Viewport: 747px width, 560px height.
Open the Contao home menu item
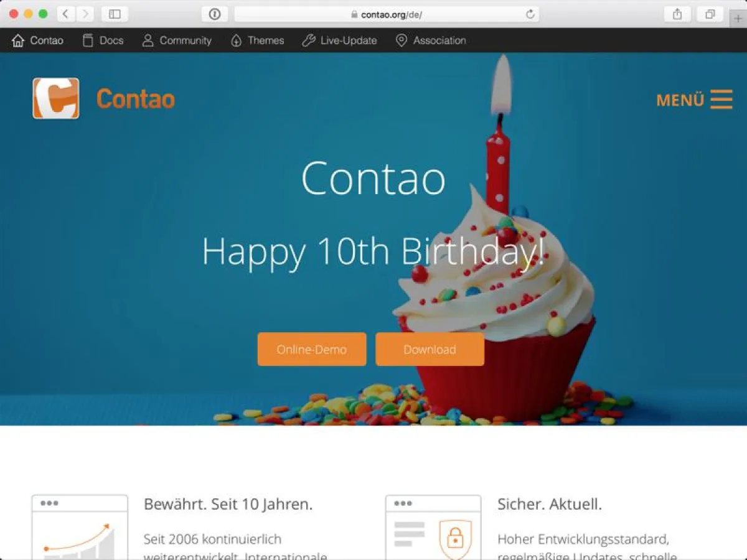38,40
